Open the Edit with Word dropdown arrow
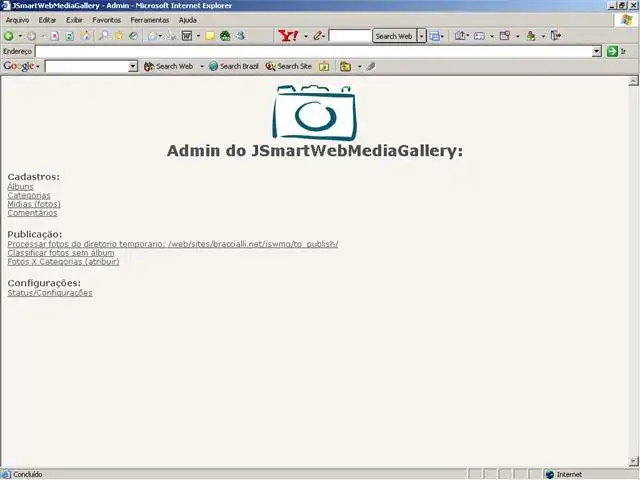This screenshot has height=480, width=640. tap(198, 36)
